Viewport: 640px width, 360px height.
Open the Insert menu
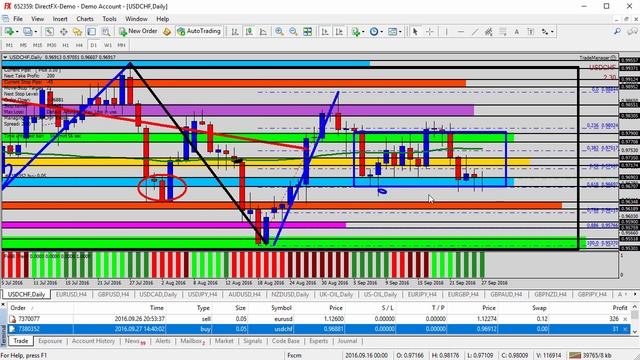click(60, 19)
